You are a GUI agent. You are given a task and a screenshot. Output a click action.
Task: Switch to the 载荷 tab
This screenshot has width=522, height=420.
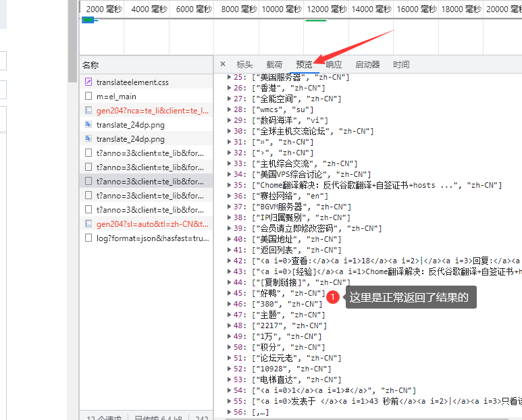tap(274, 65)
